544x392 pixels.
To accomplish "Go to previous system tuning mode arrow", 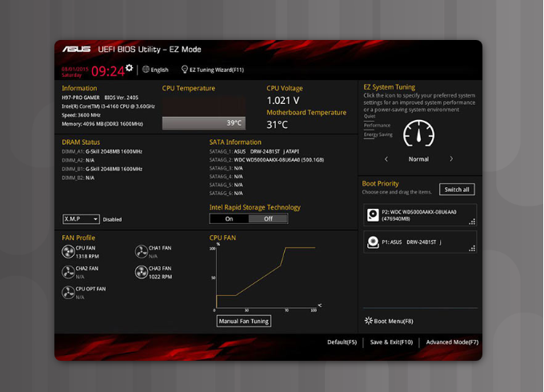I will tap(386, 159).
